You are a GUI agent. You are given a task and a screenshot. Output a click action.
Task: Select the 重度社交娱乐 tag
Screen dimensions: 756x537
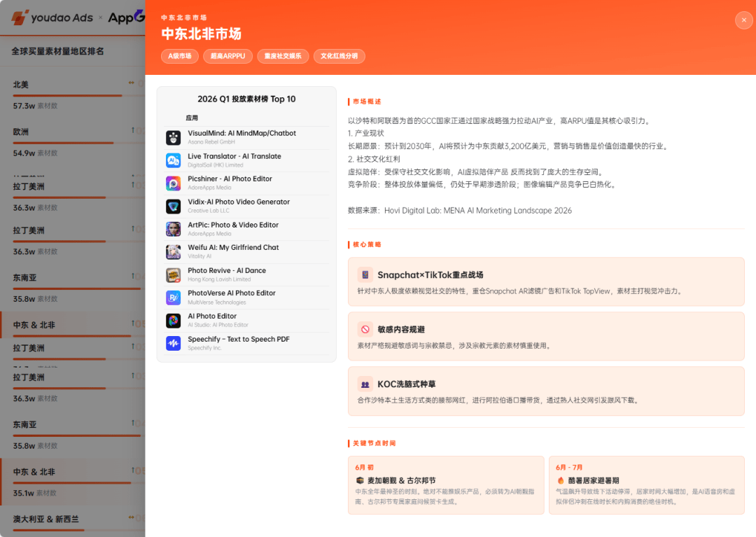pyautogui.click(x=283, y=57)
